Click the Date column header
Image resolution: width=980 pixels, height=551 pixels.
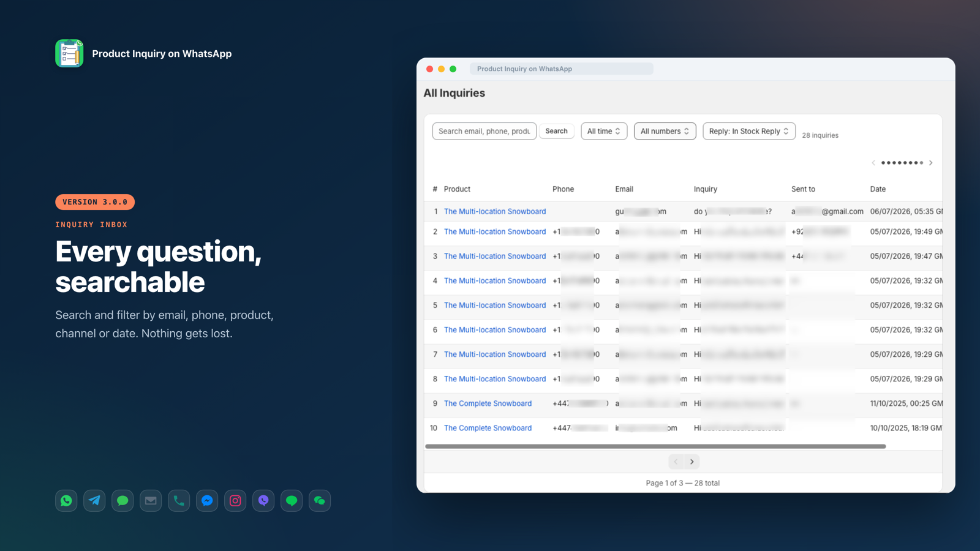[878, 189]
